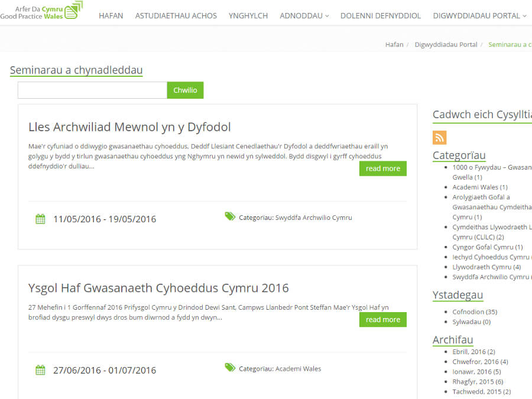The width and height of the screenshot is (532, 399).
Task: Open Astudiaethau Achos menu item
Action: click(x=176, y=15)
